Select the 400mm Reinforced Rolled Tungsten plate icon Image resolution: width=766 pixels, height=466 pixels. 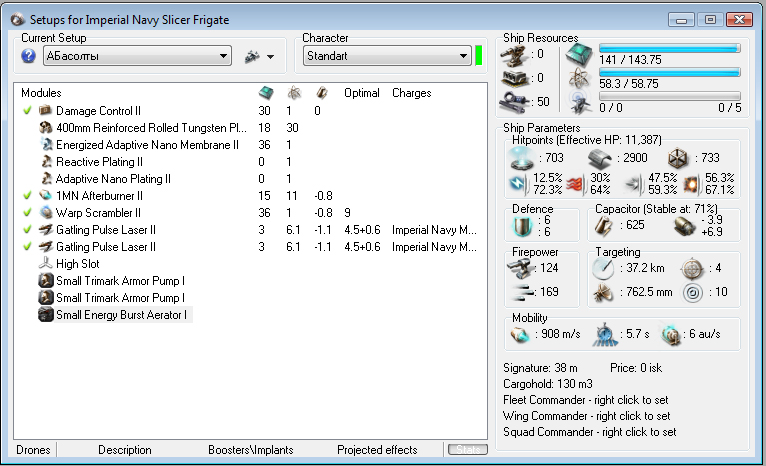45,127
